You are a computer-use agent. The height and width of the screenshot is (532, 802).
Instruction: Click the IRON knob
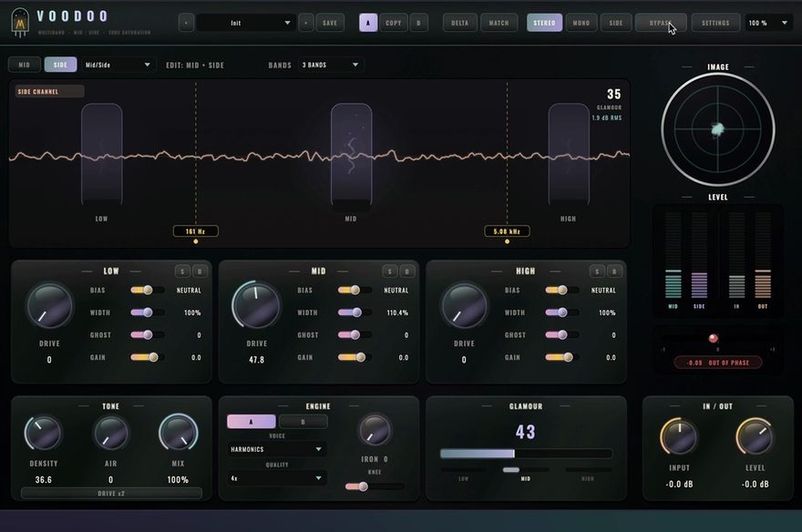(x=375, y=430)
